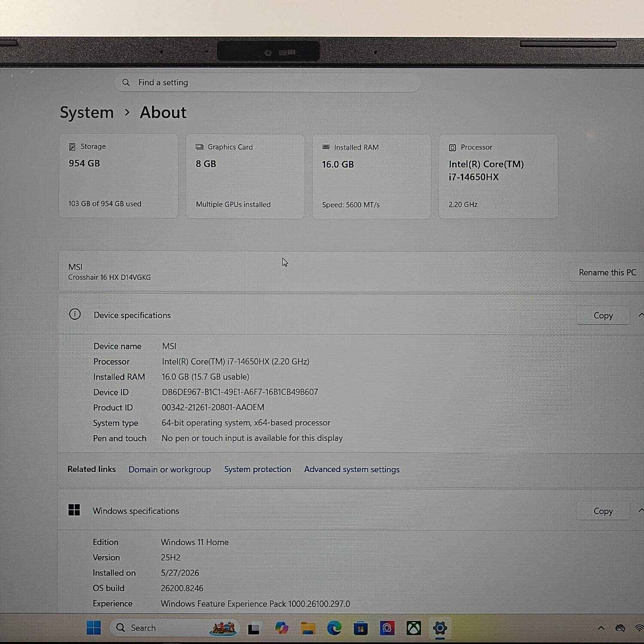644x644 pixels.
Task: Open File Explorer from taskbar
Action: (308, 628)
